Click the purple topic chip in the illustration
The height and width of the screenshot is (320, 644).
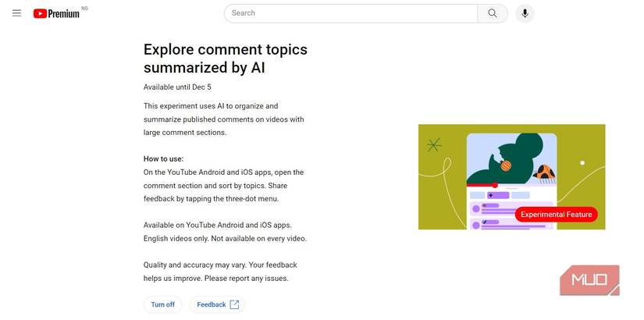click(496, 195)
